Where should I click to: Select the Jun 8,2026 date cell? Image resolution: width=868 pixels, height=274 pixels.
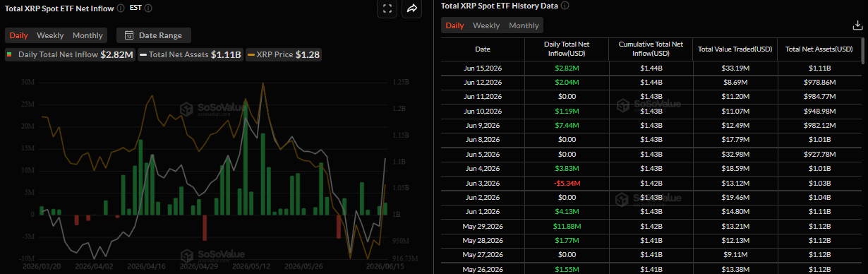[483, 139]
